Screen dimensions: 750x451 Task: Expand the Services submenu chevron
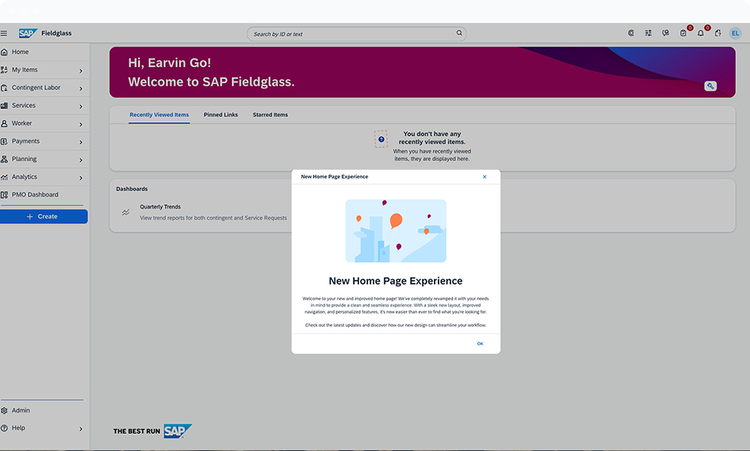point(81,106)
